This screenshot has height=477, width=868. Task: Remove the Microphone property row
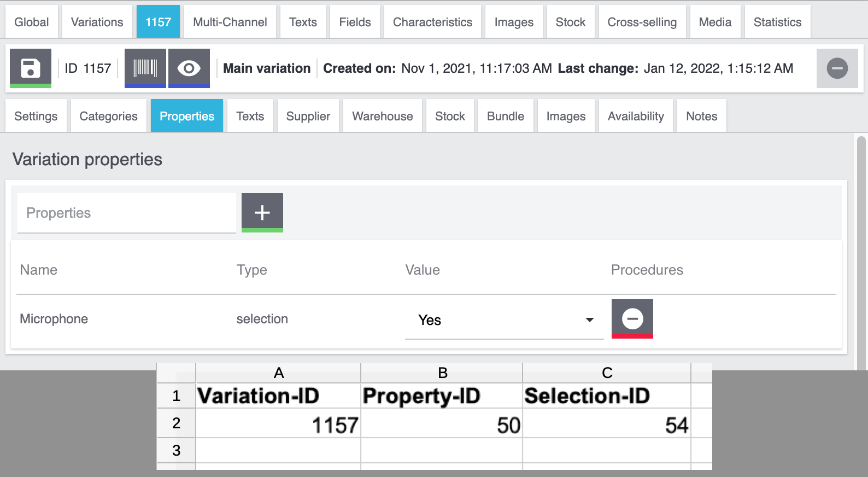tap(632, 319)
